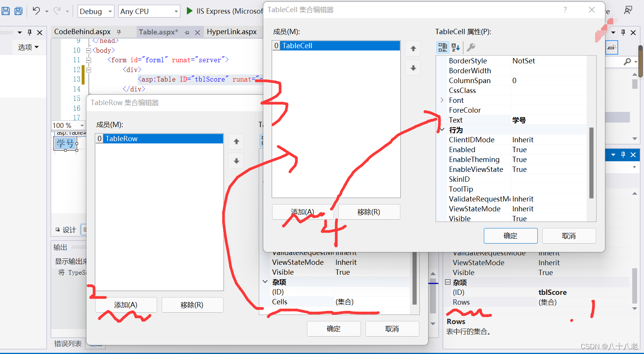Click the Save icon in the toolbar
Viewport: 644px width, 354px height.
[x=6, y=11]
